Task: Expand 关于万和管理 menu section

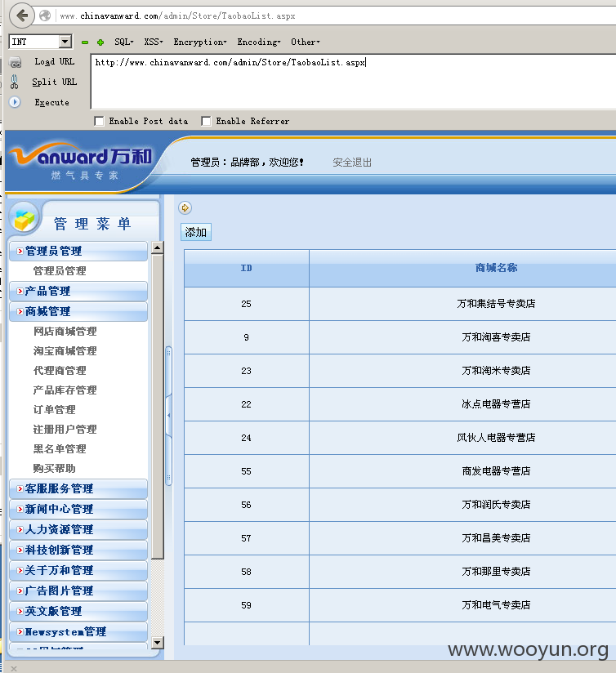Action: tap(78, 570)
